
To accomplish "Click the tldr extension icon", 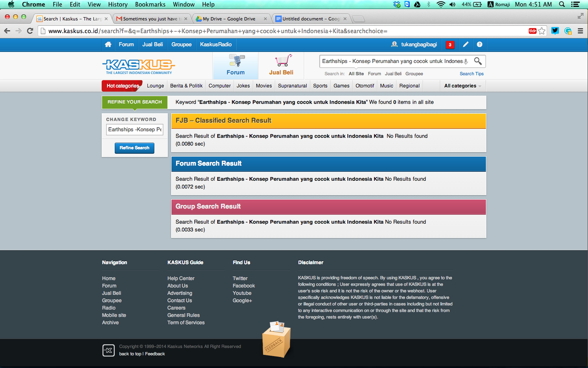I will click(533, 31).
